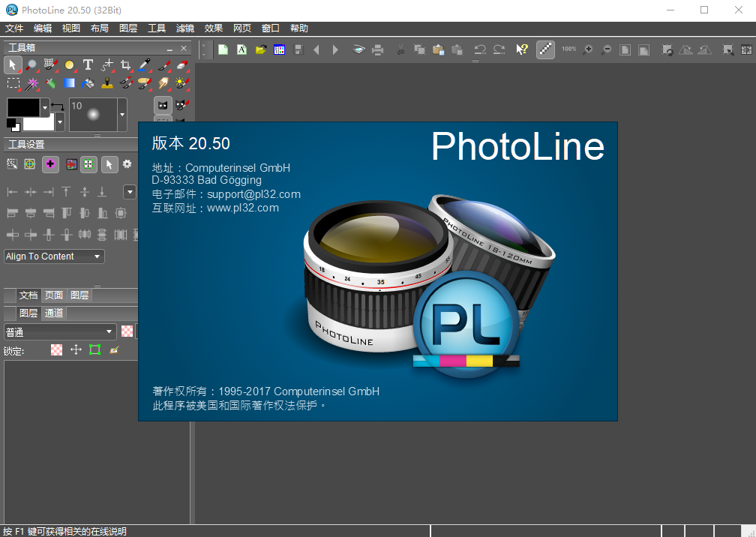Pick the Eyedropper tool

point(144,65)
